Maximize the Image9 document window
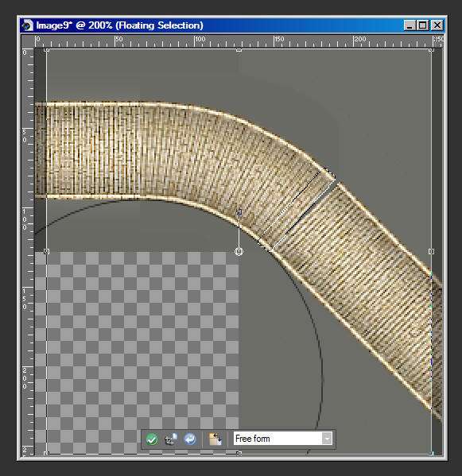 [422, 25]
